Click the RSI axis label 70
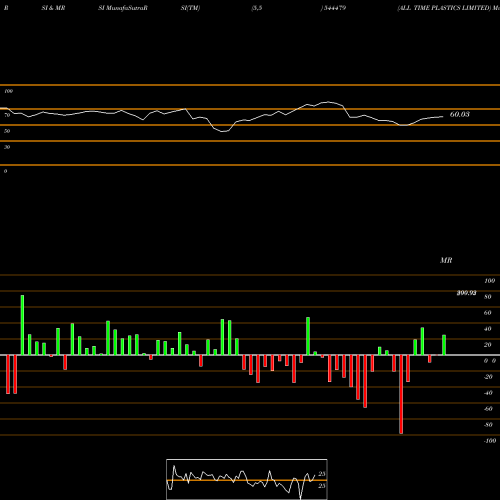Image resolution: width=500 pixels, height=500 pixels. (x=7, y=115)
